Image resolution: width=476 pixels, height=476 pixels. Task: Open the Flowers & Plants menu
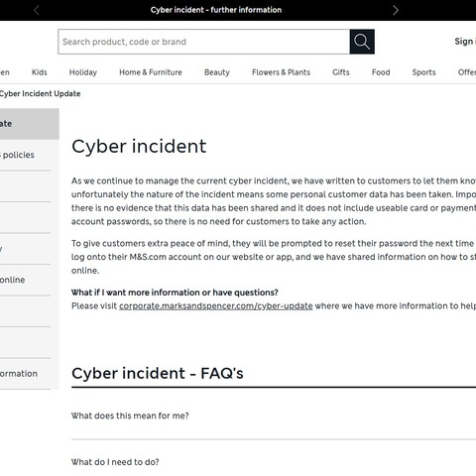[x=281, y=72]
